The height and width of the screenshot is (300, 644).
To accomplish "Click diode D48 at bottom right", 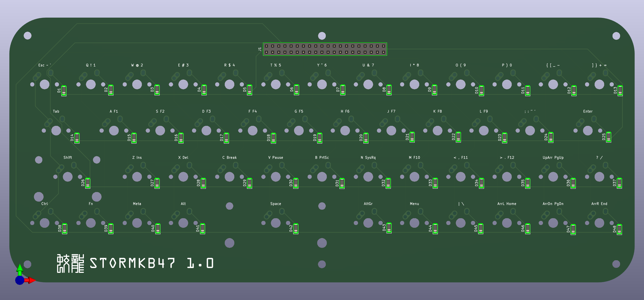I will coord(619,229).
